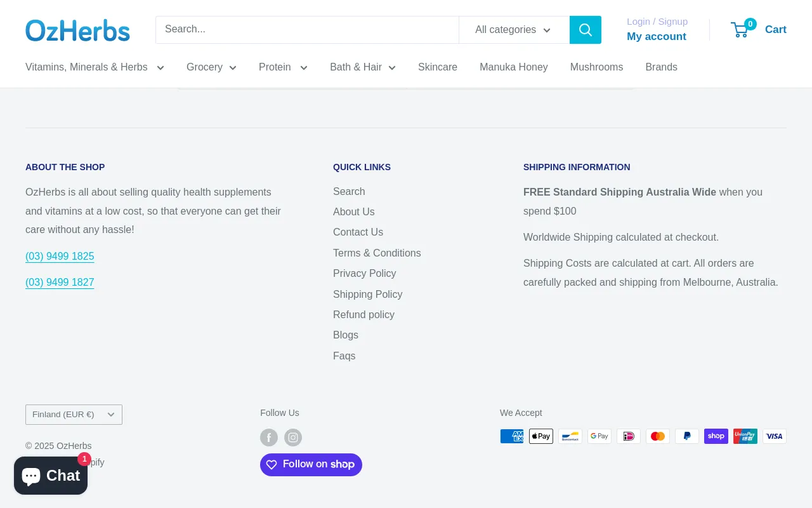This screenshot has height=508, width=812.
Task: Open the Manuka Honey menu item
Action: [513, 67]
